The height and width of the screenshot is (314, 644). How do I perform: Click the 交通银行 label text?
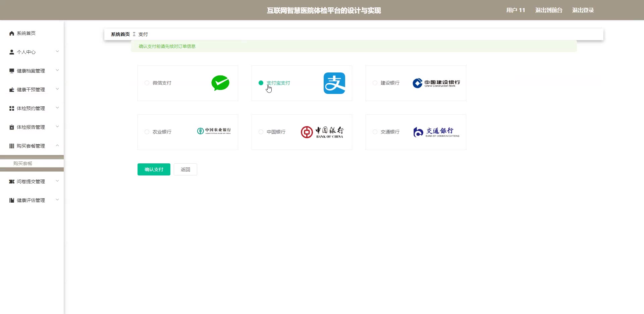pos(390,132)
